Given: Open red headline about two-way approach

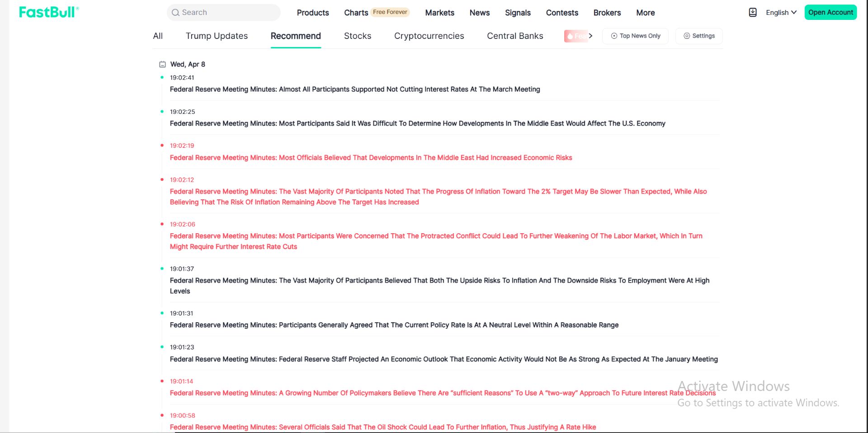Looking at the screenshot, I should pos(442,393).
